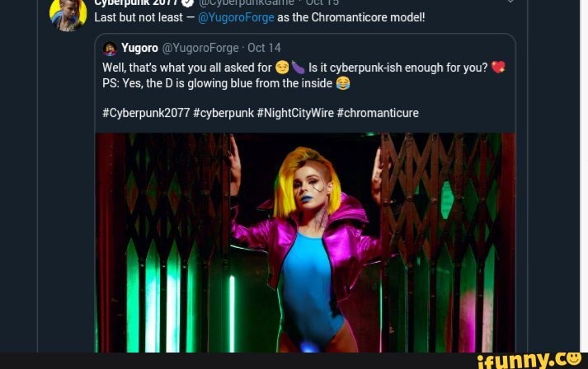Click the Oct 14 date on quoted tweet
Viewport: 588px width, 369px height.
click(264, 48)
